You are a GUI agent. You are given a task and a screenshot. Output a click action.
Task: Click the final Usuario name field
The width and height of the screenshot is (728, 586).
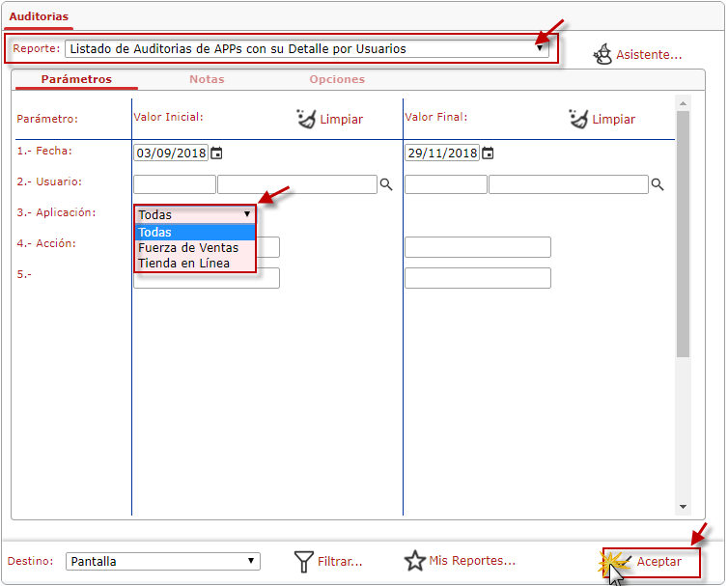click(x=569, y=184)
